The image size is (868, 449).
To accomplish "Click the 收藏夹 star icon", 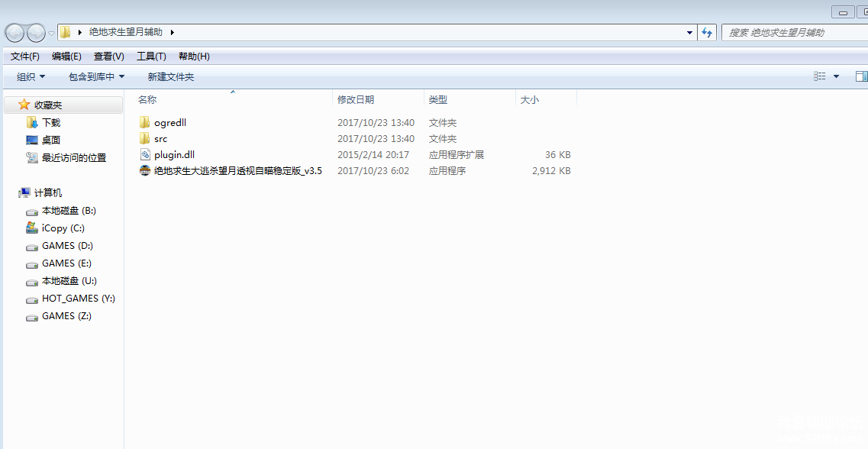I will tap(24, 105).
